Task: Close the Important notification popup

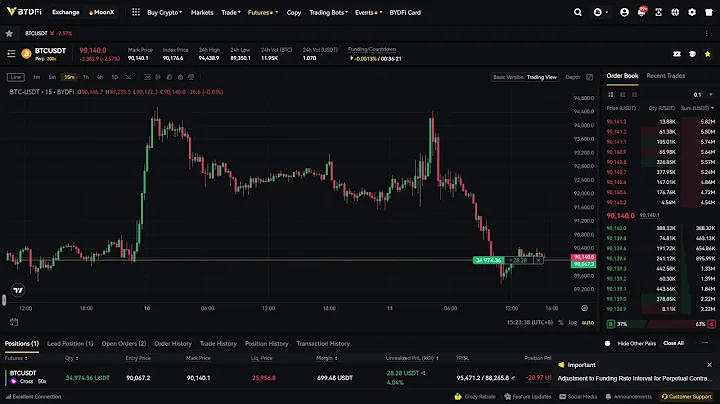Action: tap(709, 365)
